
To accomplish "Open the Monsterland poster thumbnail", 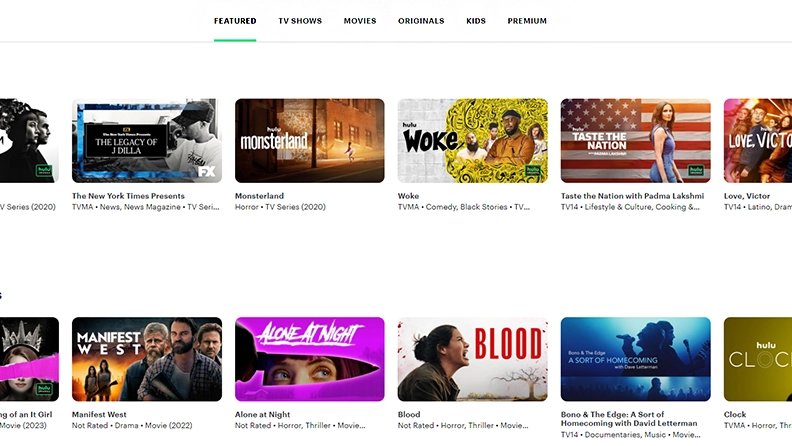I will [x=309, y=140].
